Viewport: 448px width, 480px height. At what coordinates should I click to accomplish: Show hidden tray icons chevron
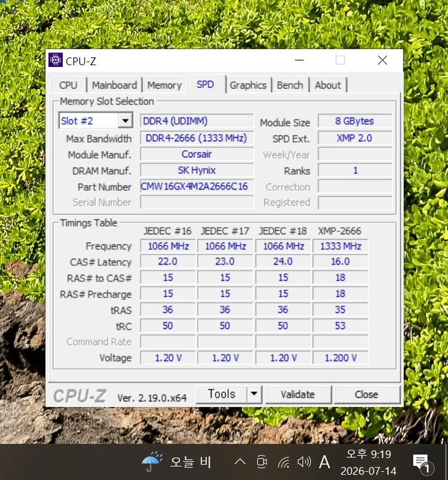pyautogui.click(x=240, y=462)
